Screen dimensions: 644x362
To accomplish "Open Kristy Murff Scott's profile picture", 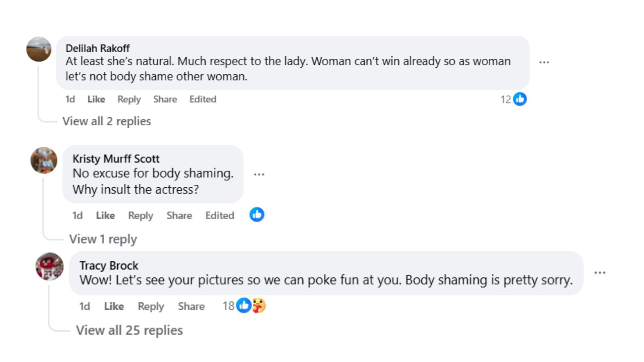I will coord(44,161).
